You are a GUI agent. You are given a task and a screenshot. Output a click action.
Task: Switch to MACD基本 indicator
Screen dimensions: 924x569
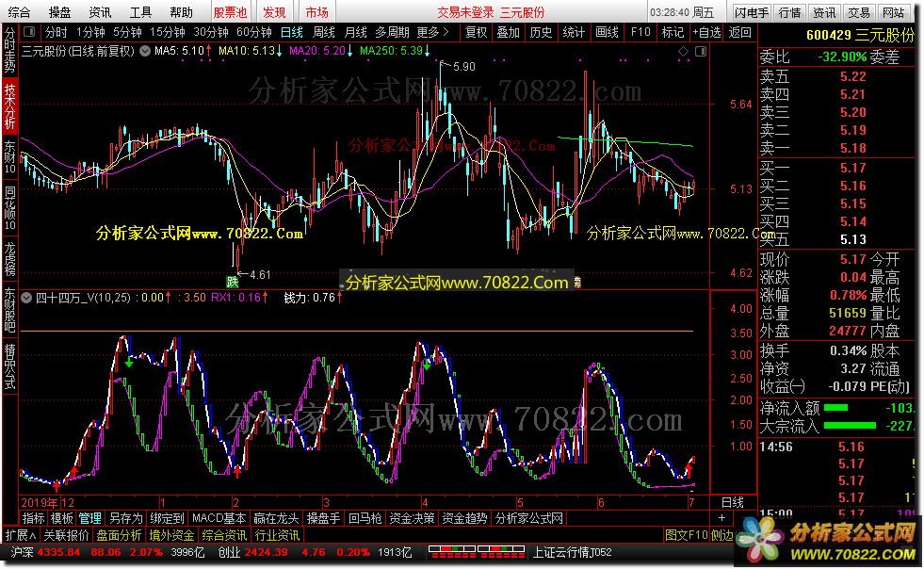click(219, 518)
